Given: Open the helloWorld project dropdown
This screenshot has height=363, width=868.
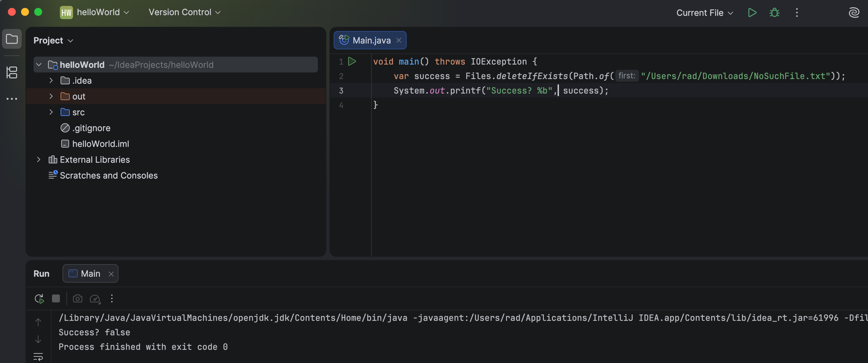Looking at the screenshot, I should tap(95, 13).
